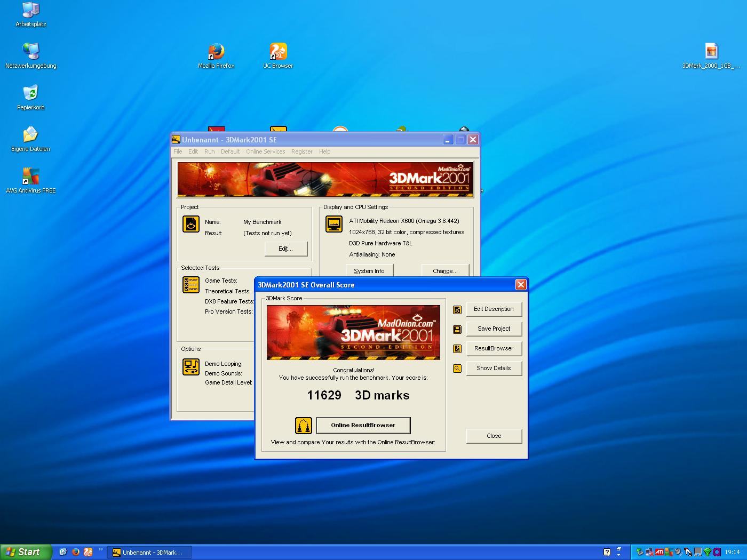Screen dimensions: 747x560
Task: Click the Options section icon in main window
Action: tap(191, 367)
